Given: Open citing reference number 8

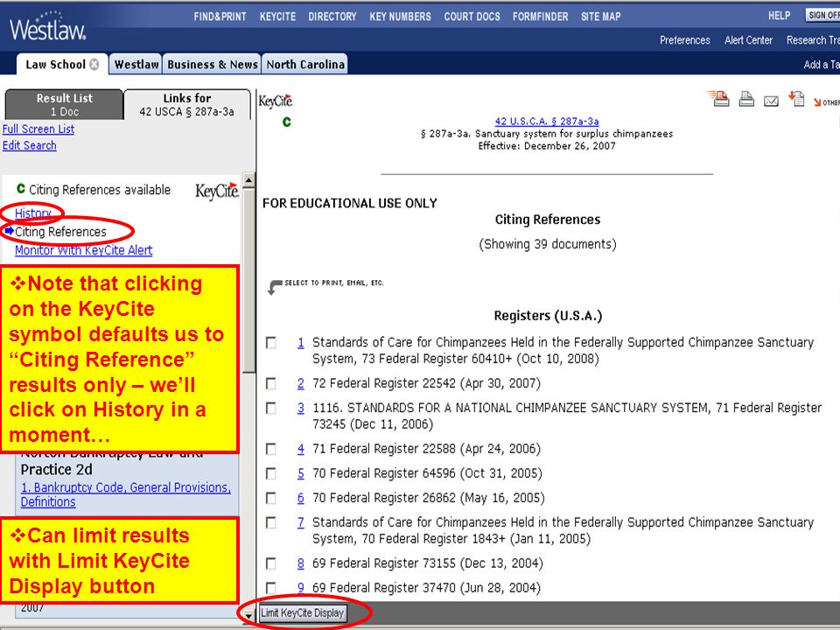Looking at the screenshot, I should pos(300,563).
